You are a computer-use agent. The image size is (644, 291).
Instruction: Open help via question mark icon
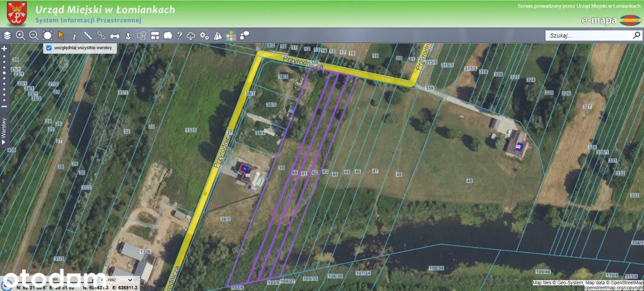(179, 35)
